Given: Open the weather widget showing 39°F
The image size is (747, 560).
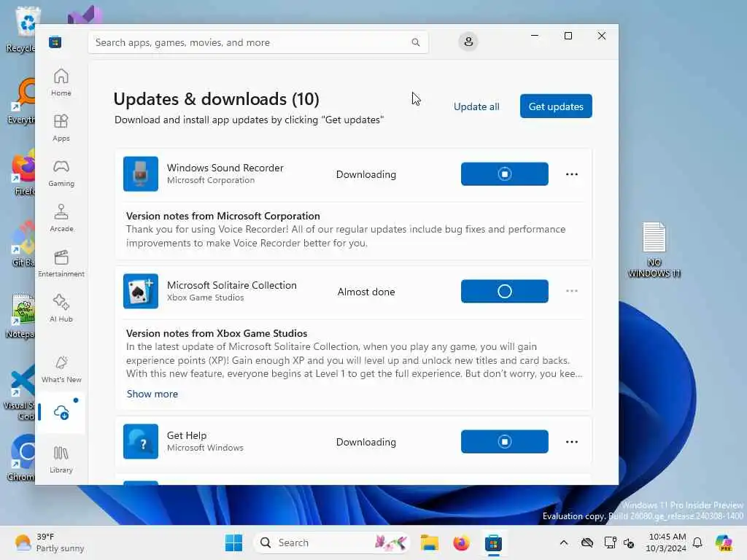Looking at the screenshot, I should coord(49,542).
